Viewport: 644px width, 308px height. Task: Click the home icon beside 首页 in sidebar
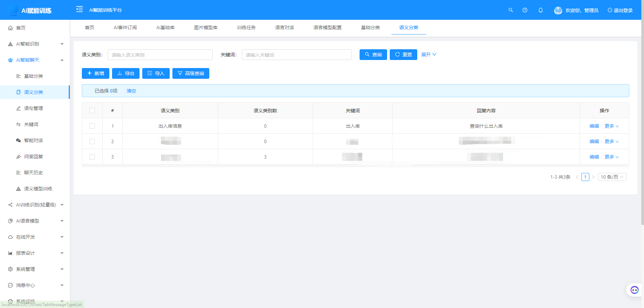pyautogui.click(x=10, y=28)
